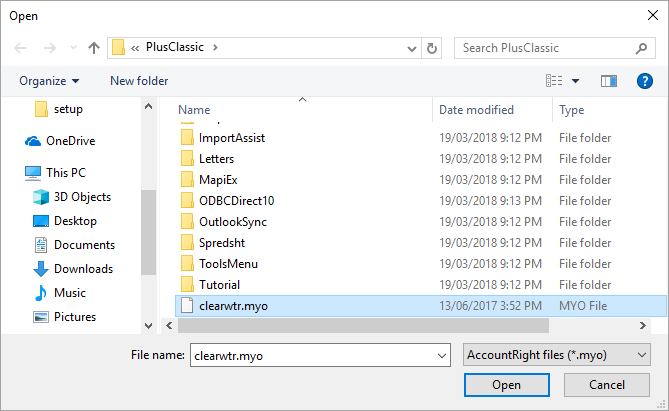This screenshot has width=669, height=411.
Task: Select the Music library icon
Action: coord(41,293)
